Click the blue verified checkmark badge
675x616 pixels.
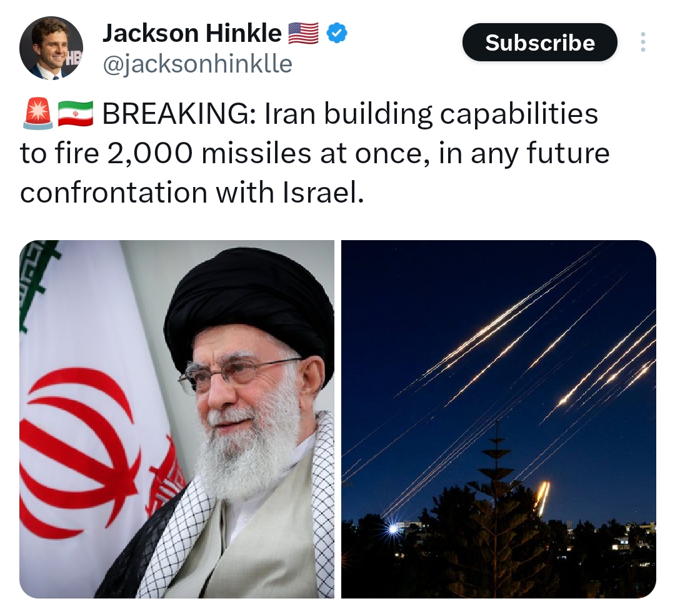tap(337, 33)
